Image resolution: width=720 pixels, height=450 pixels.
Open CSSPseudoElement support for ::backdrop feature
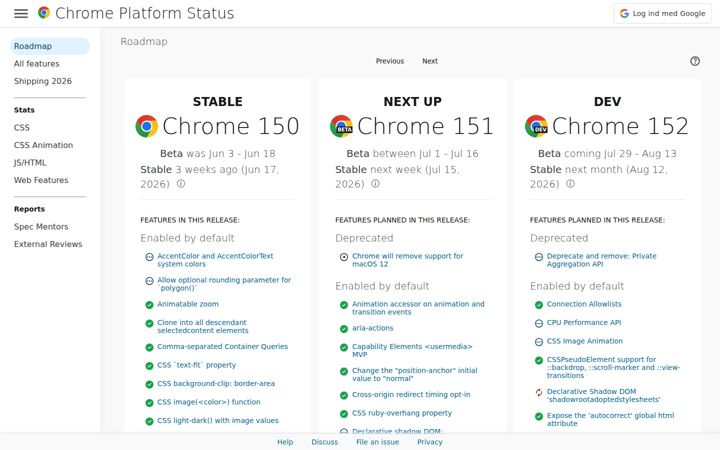613,367
